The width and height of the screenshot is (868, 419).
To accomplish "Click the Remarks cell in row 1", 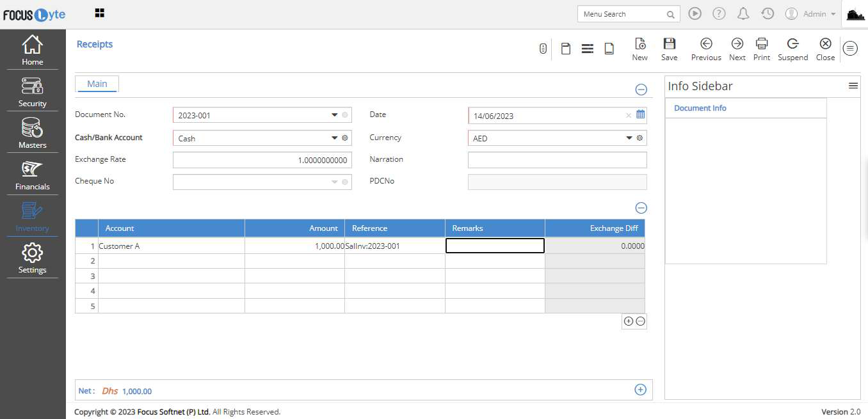I will coord(495,246).
